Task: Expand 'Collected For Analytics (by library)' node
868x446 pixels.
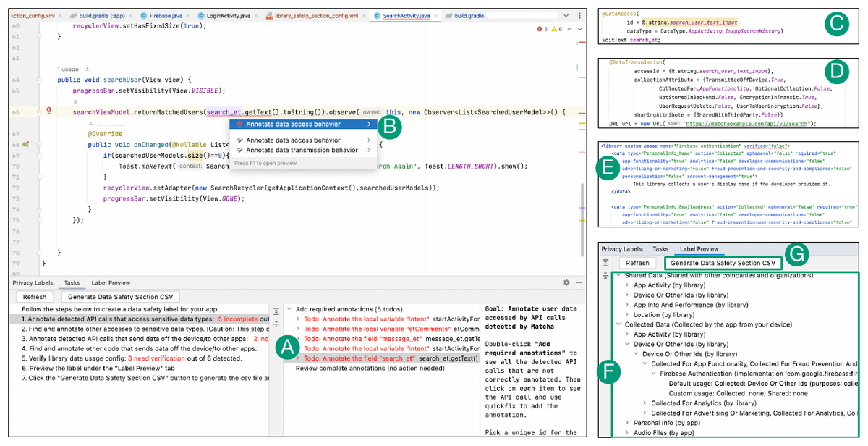Action: pyautogui.click(x=645, y=403)
